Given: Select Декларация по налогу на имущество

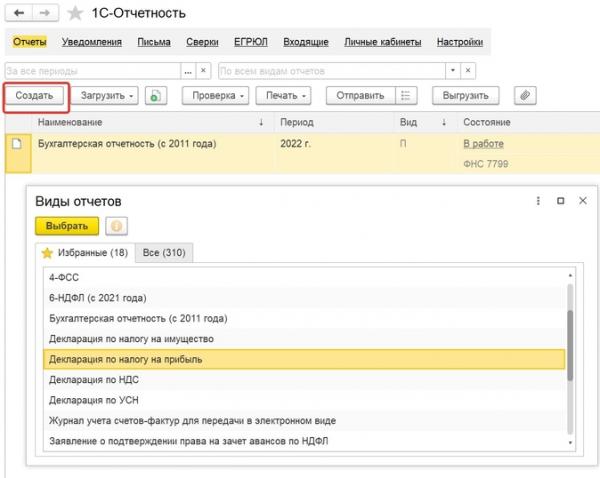Looking at the screenshot, I should (304, 339).
